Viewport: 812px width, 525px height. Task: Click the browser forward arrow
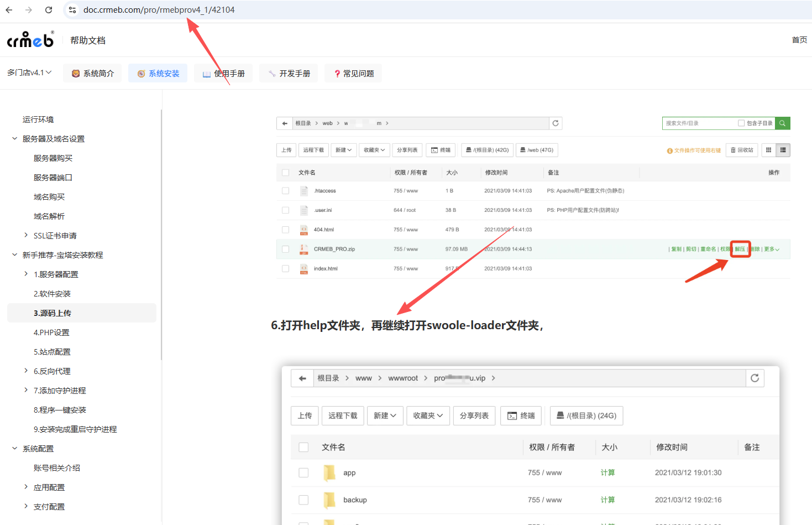[x=29, y=10]
